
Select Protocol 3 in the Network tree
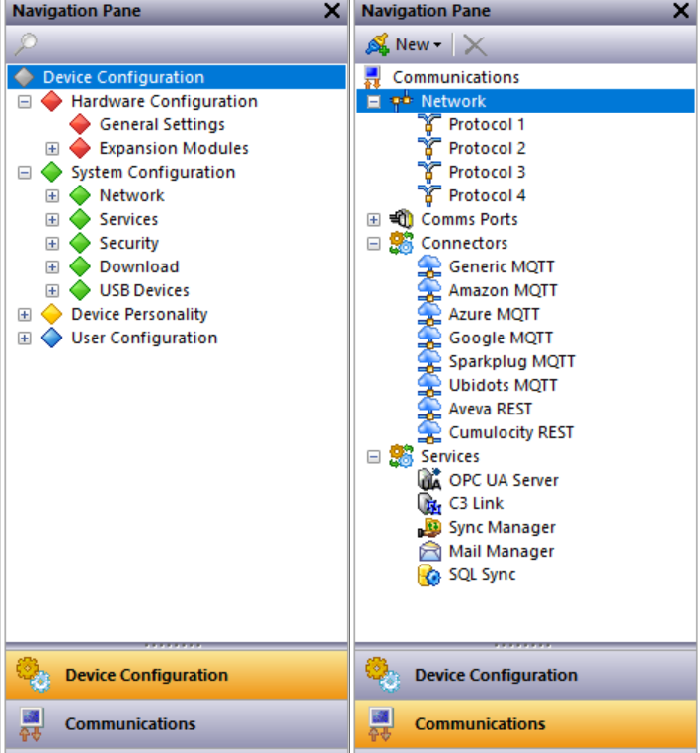coord(487,173)
